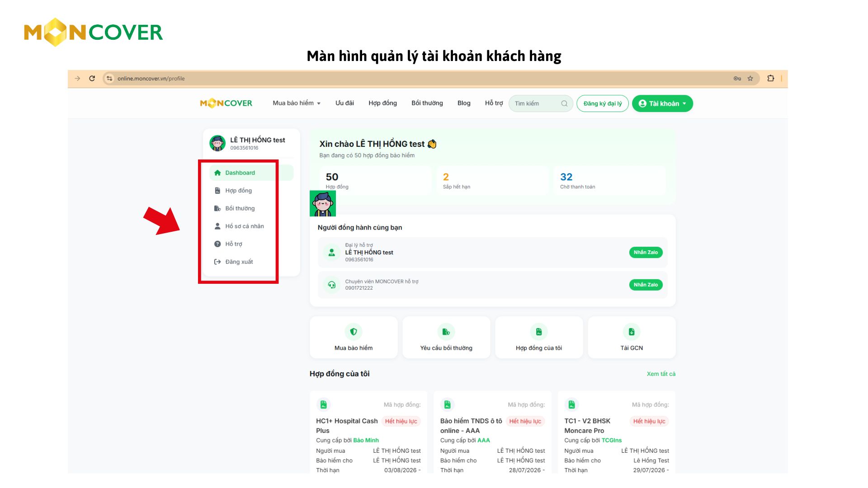Click the password key icon in address bar

737,78
